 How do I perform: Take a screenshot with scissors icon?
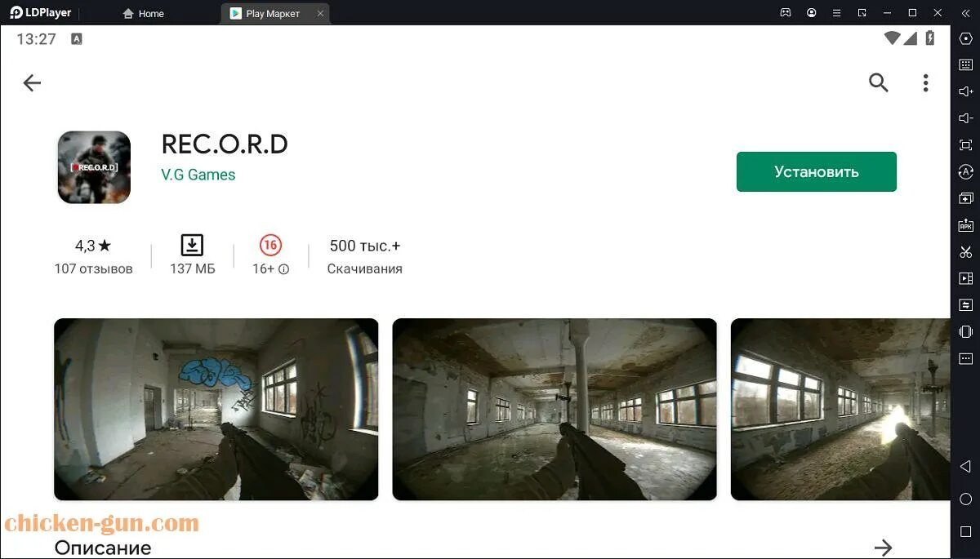(965, 252)
